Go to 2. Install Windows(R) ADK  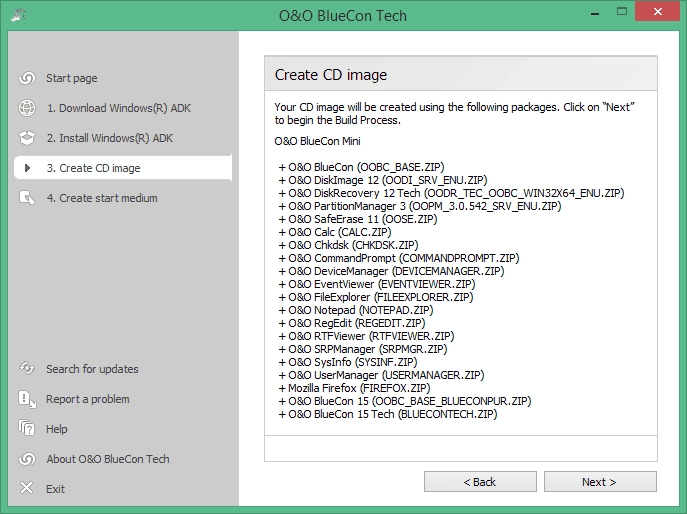point(110,138)
